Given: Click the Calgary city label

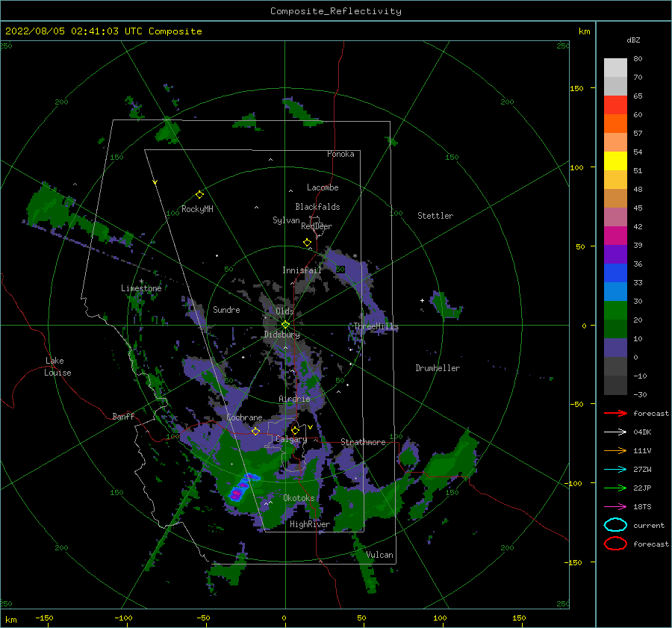Looking at the screenshot, I should pyautogui.click(x=291, y=439).
